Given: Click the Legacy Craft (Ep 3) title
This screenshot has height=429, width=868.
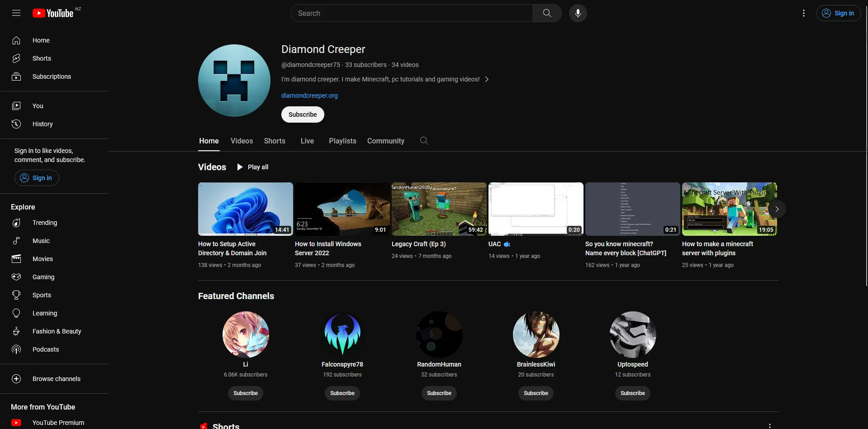Looking at the screenshot, I should pos(419,244).
